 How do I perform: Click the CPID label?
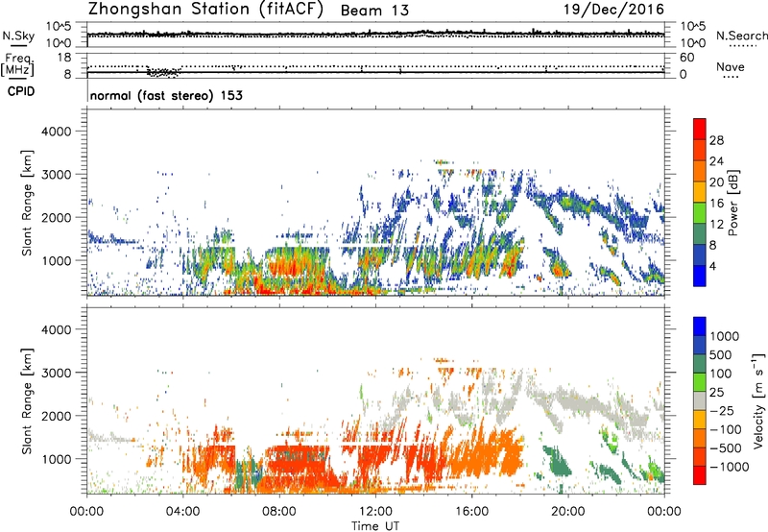(x=21, y=91)
